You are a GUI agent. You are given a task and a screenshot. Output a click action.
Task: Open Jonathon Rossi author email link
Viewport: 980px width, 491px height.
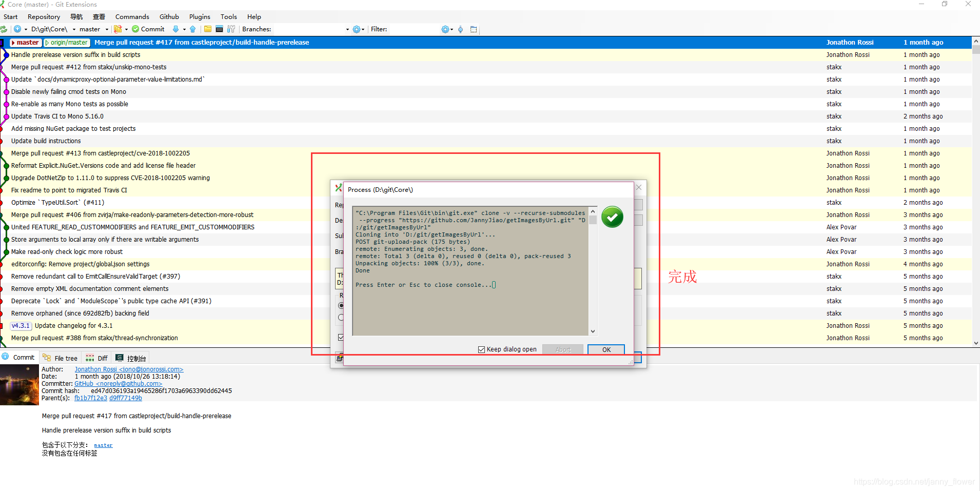129,369
